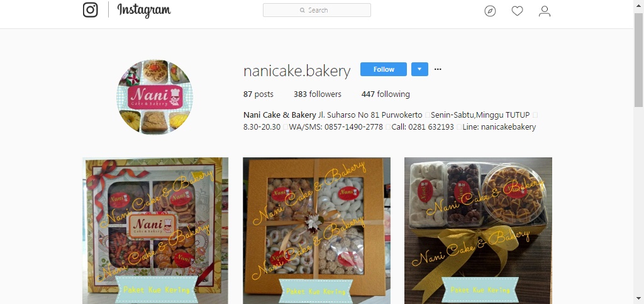The width and height of the screenshot is (644, 304).
Task: Open the second post with gold box
Action: click(316, 230)
